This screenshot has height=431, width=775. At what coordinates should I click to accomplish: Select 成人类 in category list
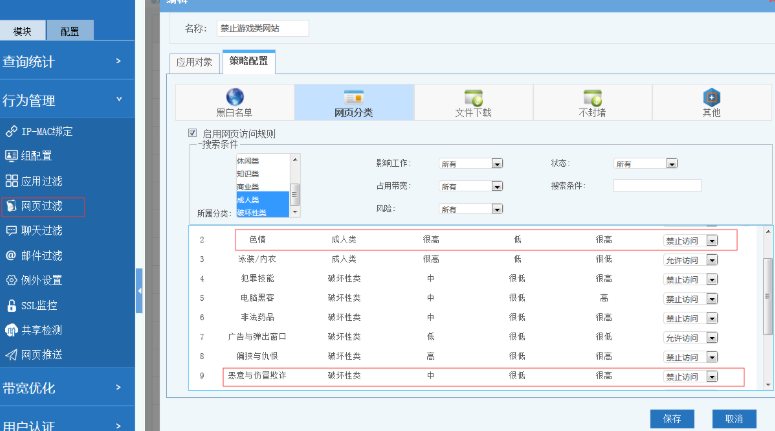248,200
